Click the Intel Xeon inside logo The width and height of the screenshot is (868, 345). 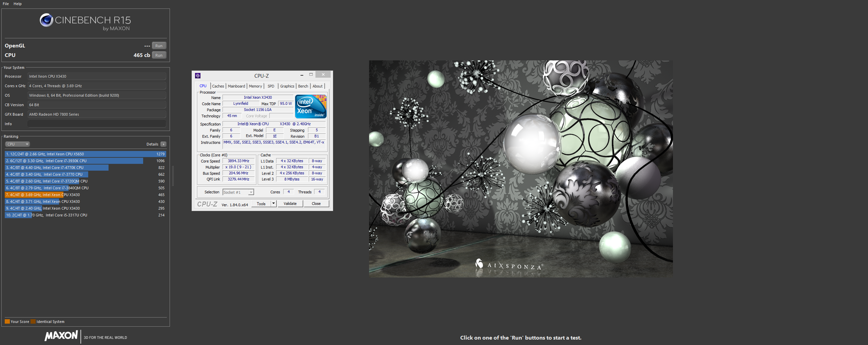coord(311,106)
